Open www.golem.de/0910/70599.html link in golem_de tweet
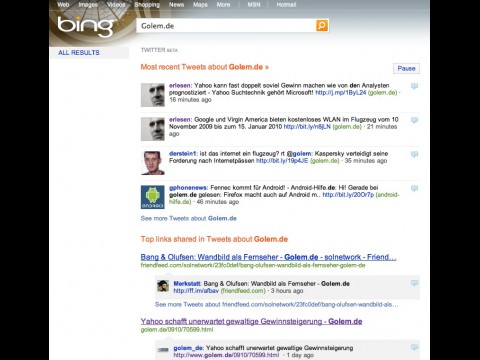The width and height of the screenshot is (480, 360). pyautogui.click(x=226, y=355)
